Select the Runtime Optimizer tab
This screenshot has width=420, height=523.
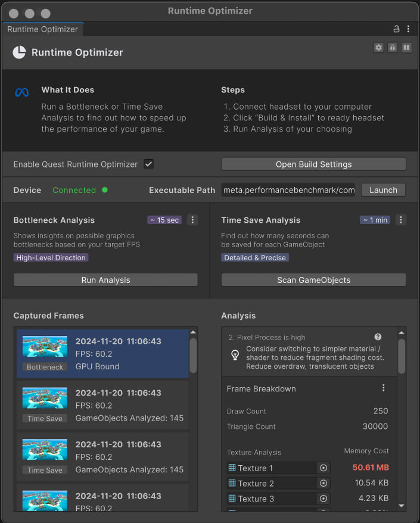tap(42, 29)
